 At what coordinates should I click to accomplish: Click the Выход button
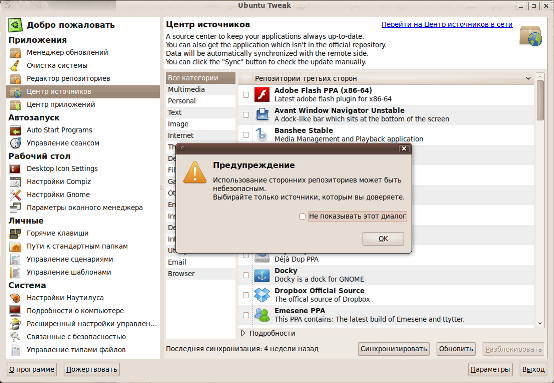(x=533, y=370)
